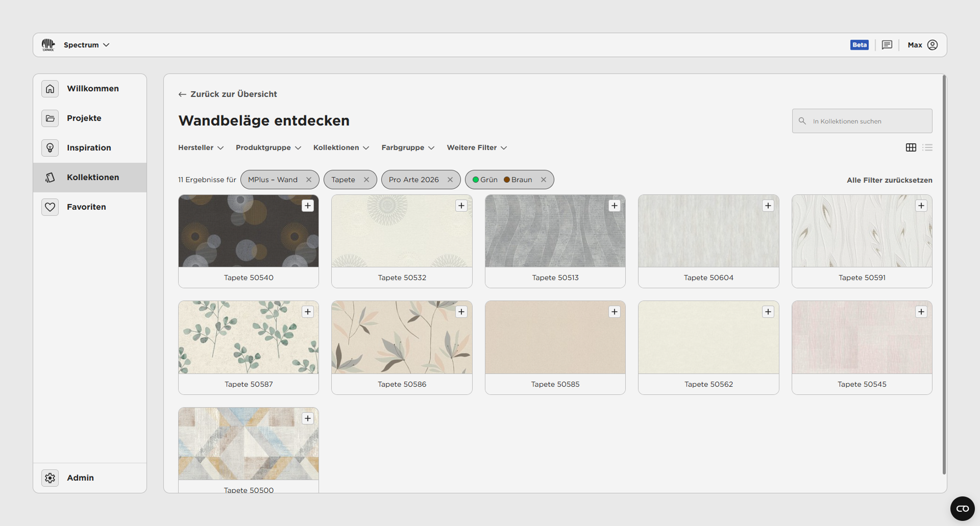980x526 pixels.
Task: Switch to list view layout
Action: coord(927,147)
